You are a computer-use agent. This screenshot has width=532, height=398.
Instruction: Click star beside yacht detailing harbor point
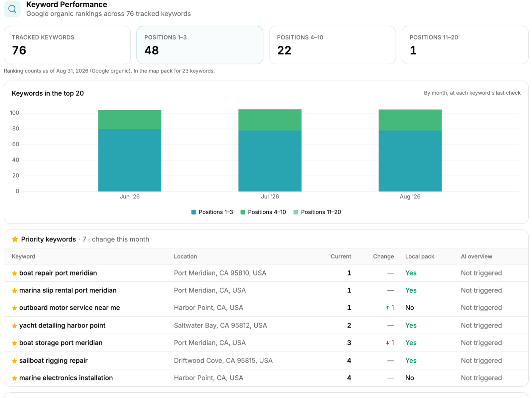(x=15, y=326)
